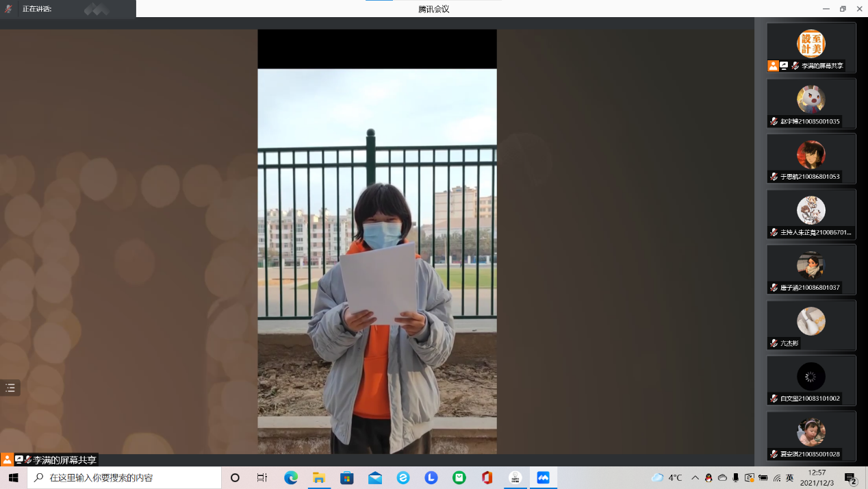Open File Explorer from the taskbar
This screenshot has height=489, width=868.
[x=319, y=477]
